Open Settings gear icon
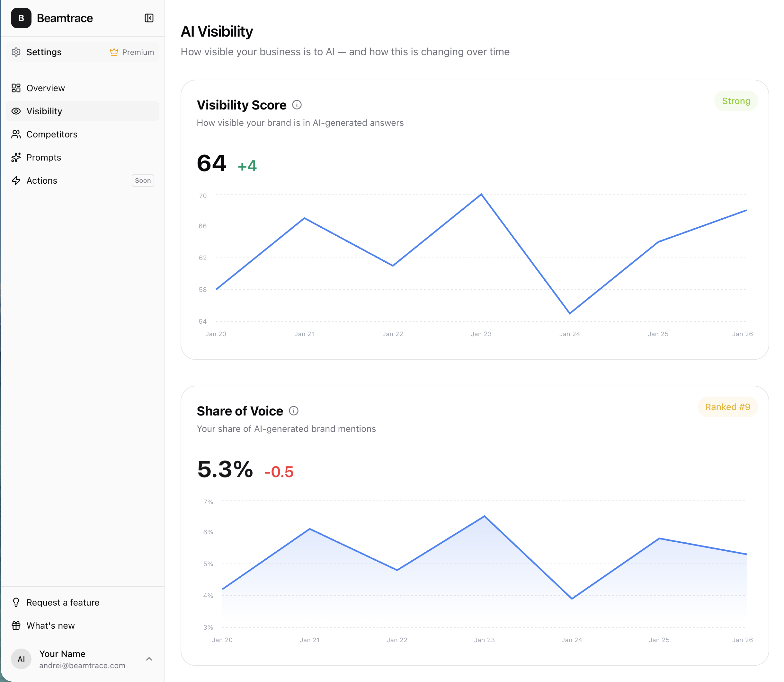This screenshot has width=784, height=682. click(16, 52)
